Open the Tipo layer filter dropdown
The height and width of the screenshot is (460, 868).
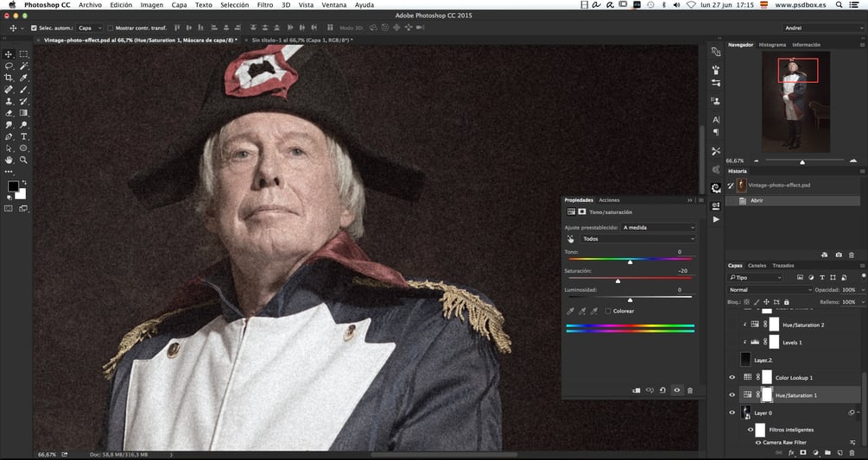(x=755, y=278)
